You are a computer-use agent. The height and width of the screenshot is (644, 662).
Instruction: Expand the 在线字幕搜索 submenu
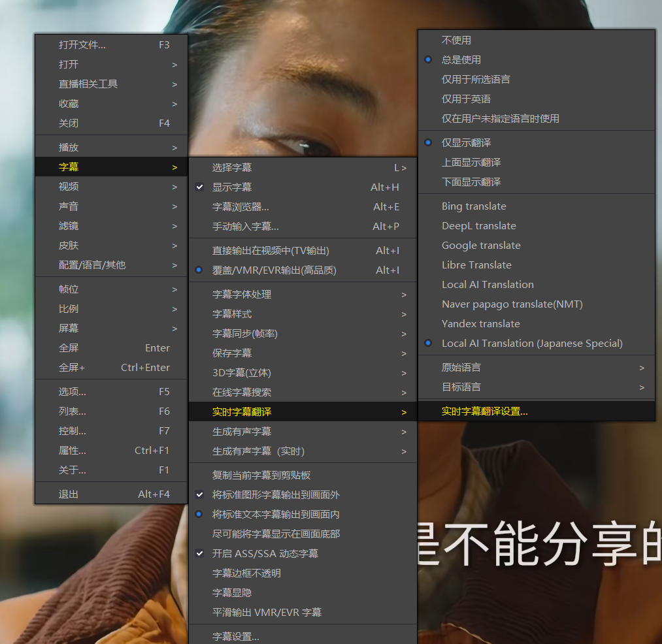click(x=303, y=392)
